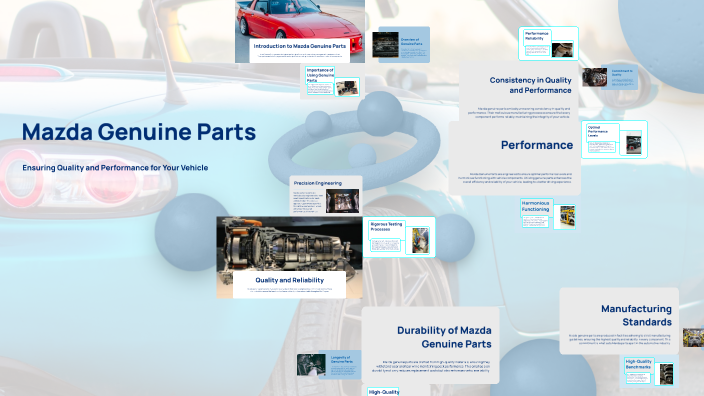Viewport: 704px width, 396px height.
Task: Open the Rigorous Testing Processes card
Action: coord(399,237)
